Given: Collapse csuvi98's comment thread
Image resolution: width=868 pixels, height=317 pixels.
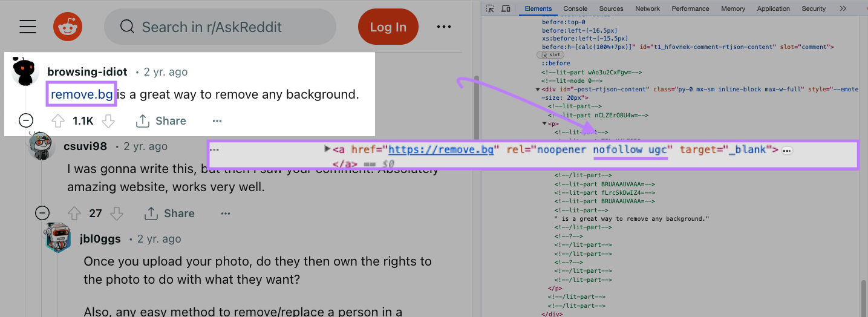Looking at the screenshot, I should pyautogui.click(x=42, y=213).
